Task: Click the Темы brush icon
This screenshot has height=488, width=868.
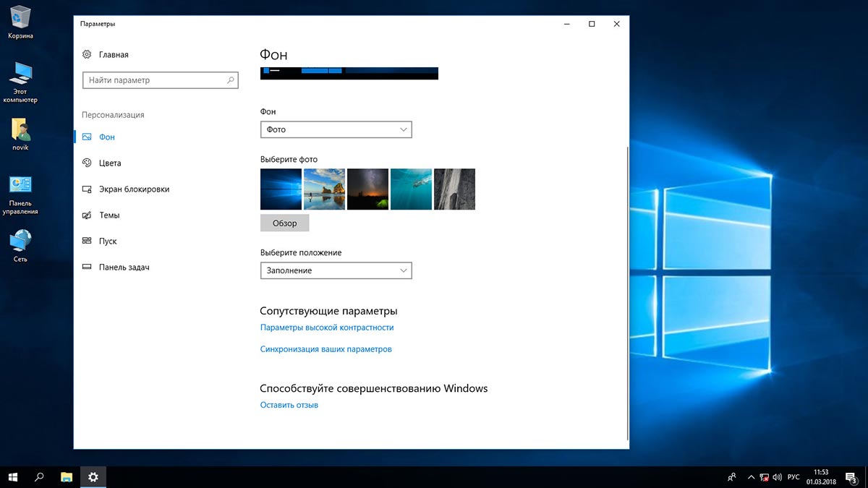Action: (x=87, y=215)
